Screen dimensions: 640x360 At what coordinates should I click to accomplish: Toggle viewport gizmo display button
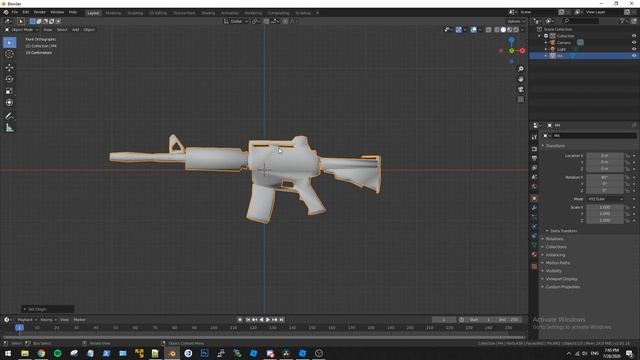pyautogui.click(x=459, y=30)
